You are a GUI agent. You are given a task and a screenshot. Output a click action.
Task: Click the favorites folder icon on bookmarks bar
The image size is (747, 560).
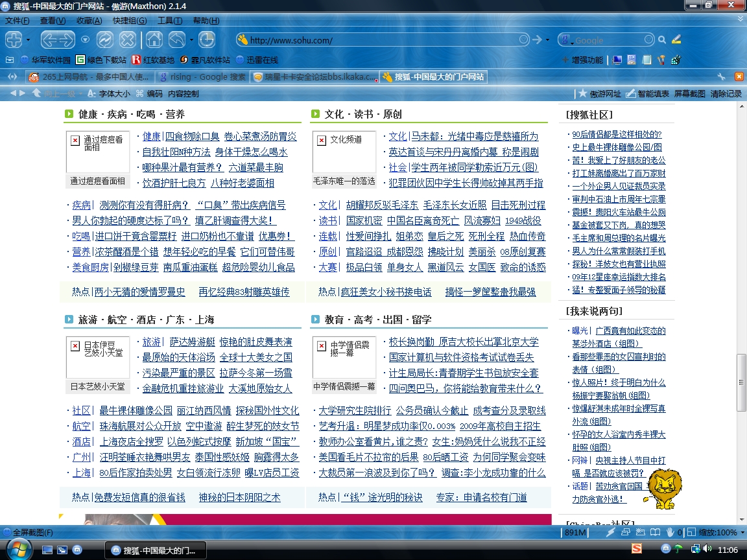tap(10, 60)
